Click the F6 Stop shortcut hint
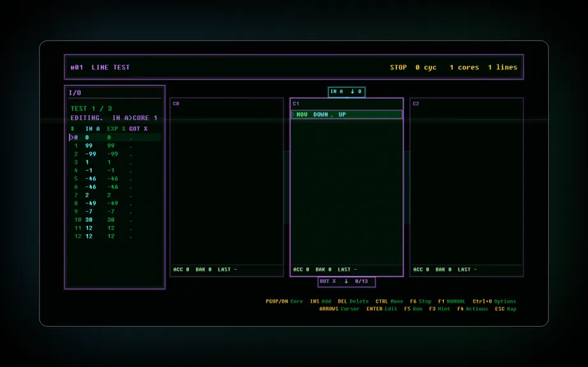Image resolution: width=588 pixels, height=367 pixels. click(420, 301)
